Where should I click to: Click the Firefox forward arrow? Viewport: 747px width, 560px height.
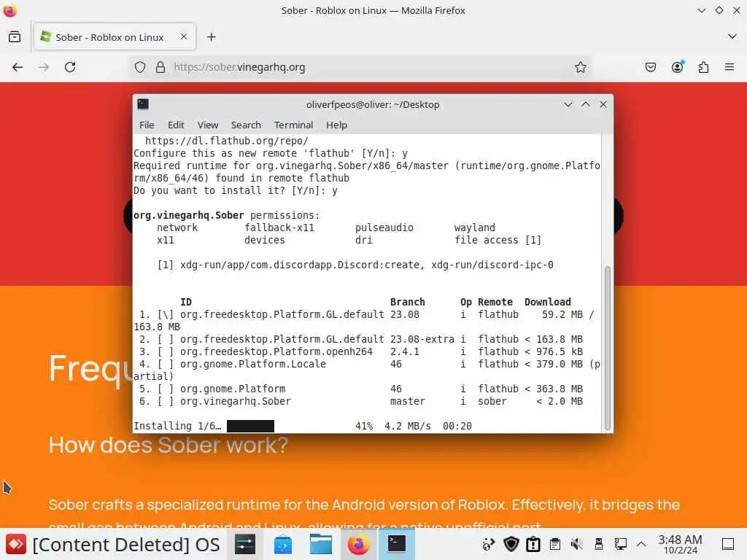[44, 67]
